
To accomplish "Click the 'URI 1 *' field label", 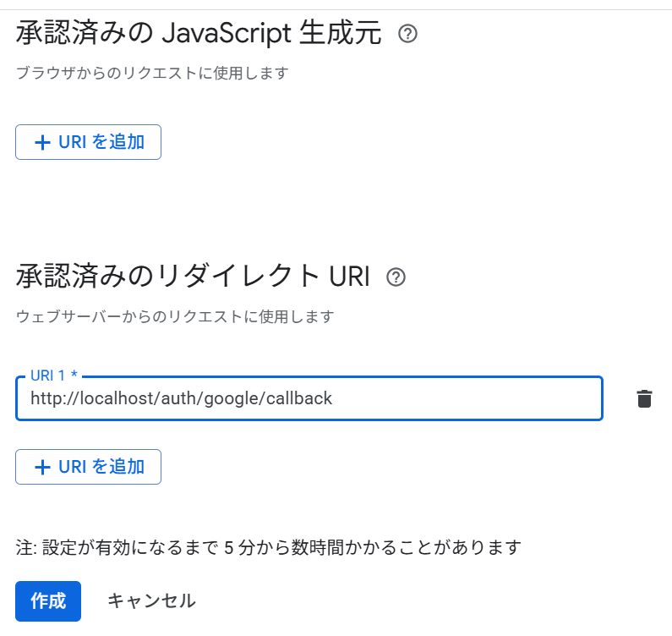I will [54, 376].
